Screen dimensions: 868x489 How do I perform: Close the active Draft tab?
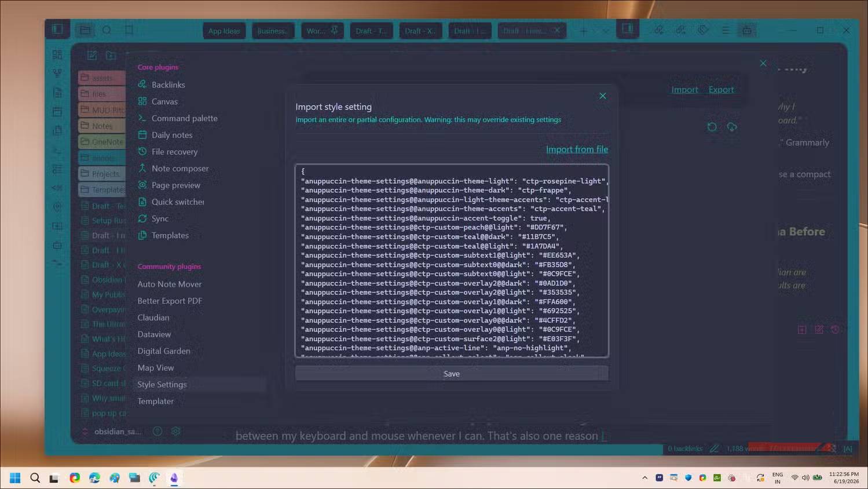[x=557, y=30]
